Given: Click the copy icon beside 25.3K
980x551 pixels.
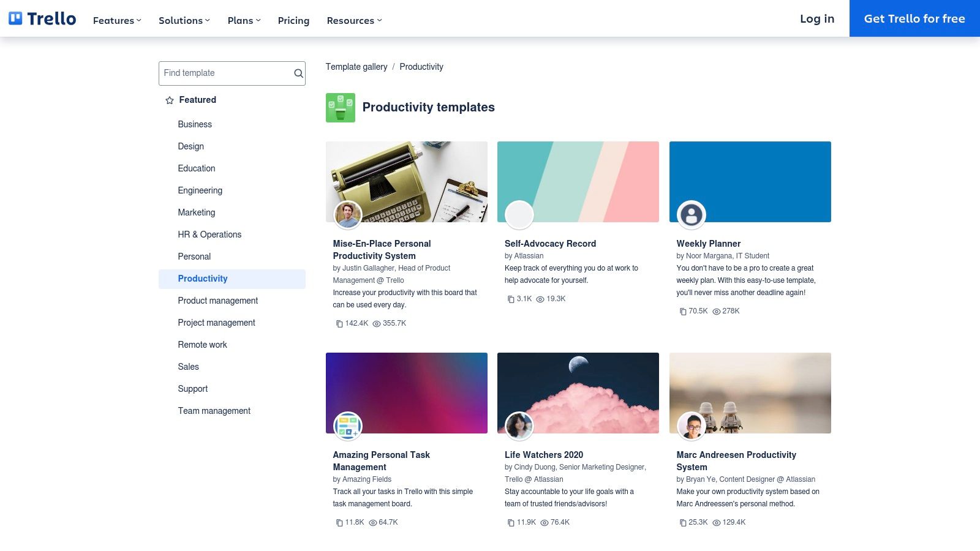Looking at the screenshot, I should pyautogui.click(x=683, y=523).
